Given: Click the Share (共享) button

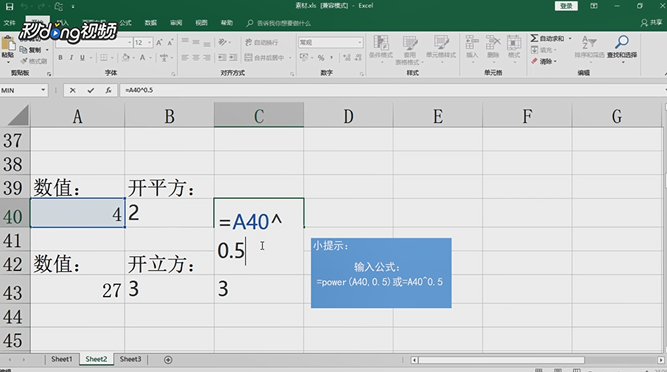Looking at the screenshot, I should coord(651,23).
